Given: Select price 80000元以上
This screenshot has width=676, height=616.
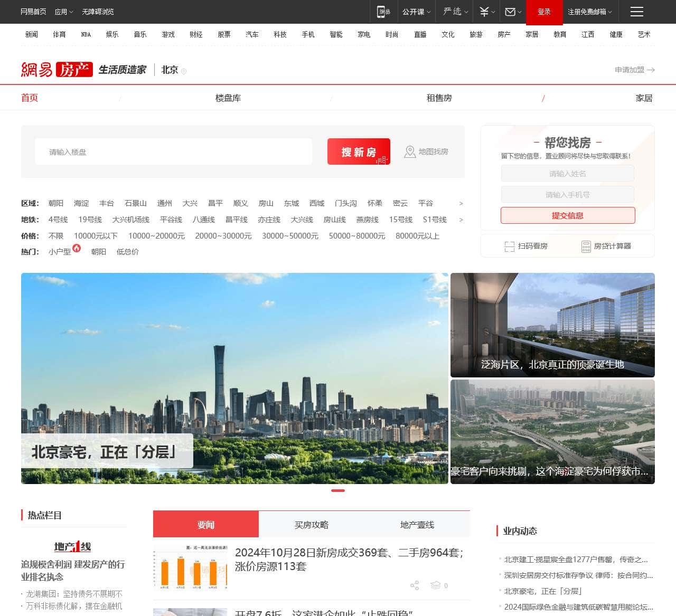Looking at the screenshot, I should [x=417, y=236].
